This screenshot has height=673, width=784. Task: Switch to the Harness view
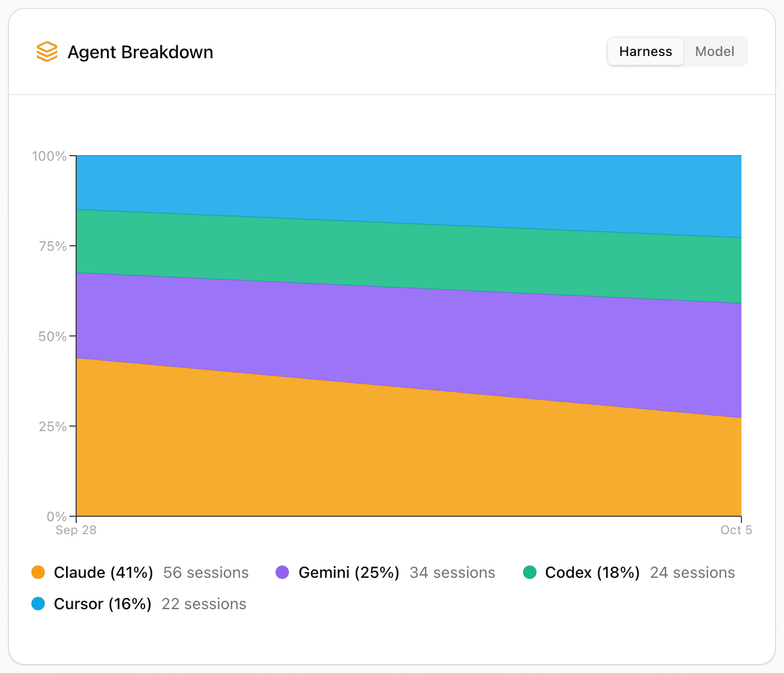[x=646, y=52]
